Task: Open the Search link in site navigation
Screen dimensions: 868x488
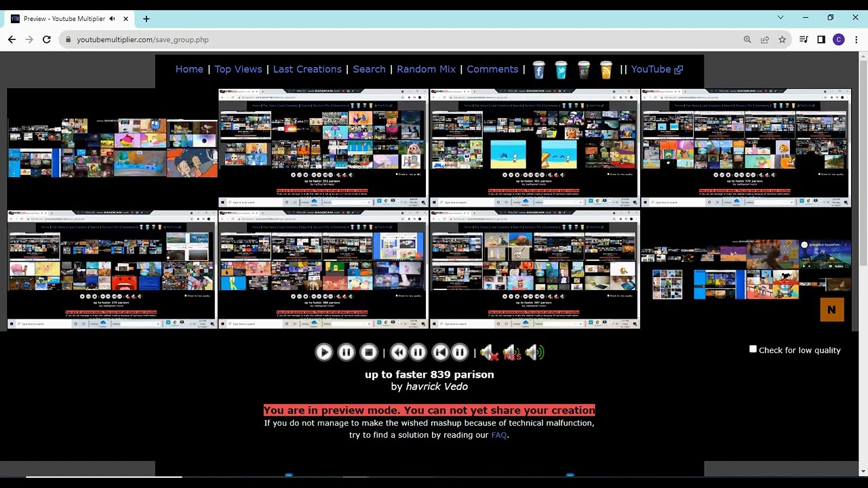Action: point(369,69)
